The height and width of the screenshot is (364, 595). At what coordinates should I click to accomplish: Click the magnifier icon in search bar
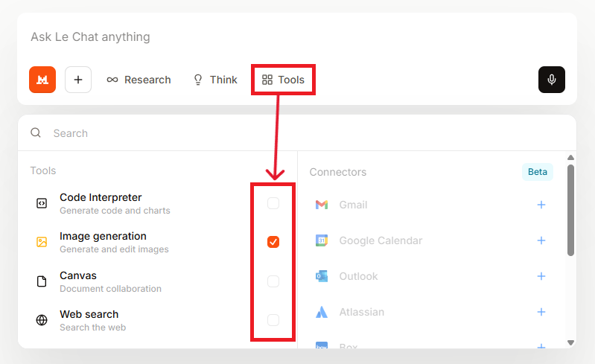click(x=36, y=133)
